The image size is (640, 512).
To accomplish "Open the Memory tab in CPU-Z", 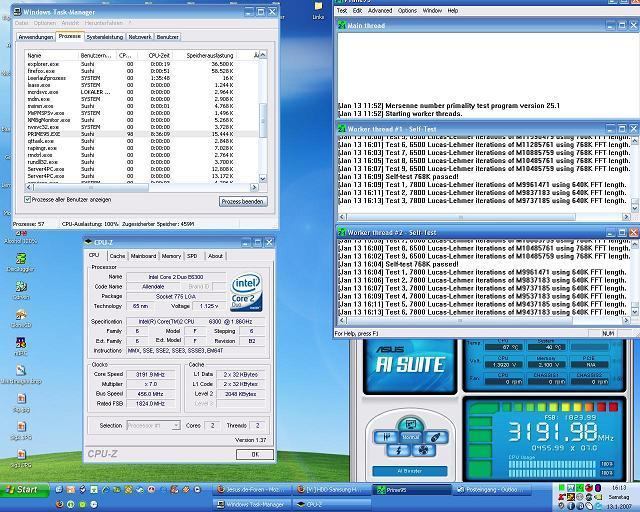I will (x=171, y=256).
